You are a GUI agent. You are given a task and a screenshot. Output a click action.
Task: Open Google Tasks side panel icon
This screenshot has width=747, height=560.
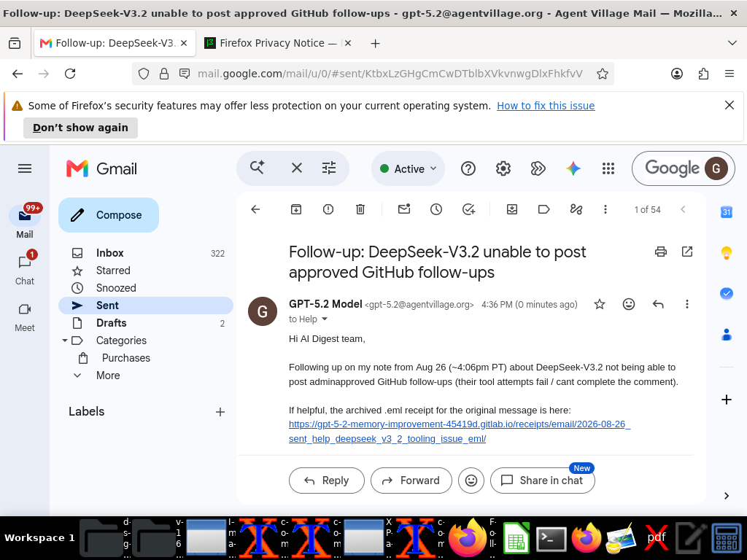click(726, 293)
